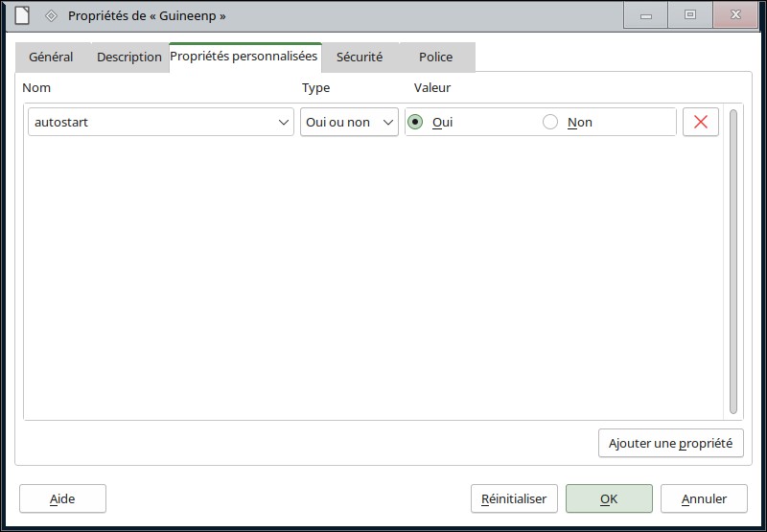Remove the autostart property with red X
Screen dimensions: 767x532
pyautogui.click(x=701, y=122)
